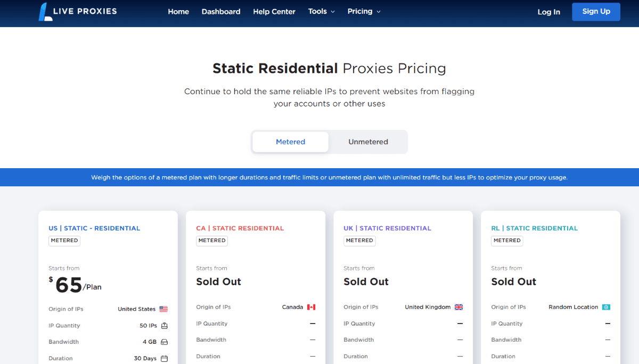This screenshot has width=639, height=364.
Task: Click the Log In link
Action: pyautogui.click(x=549, y=12)
